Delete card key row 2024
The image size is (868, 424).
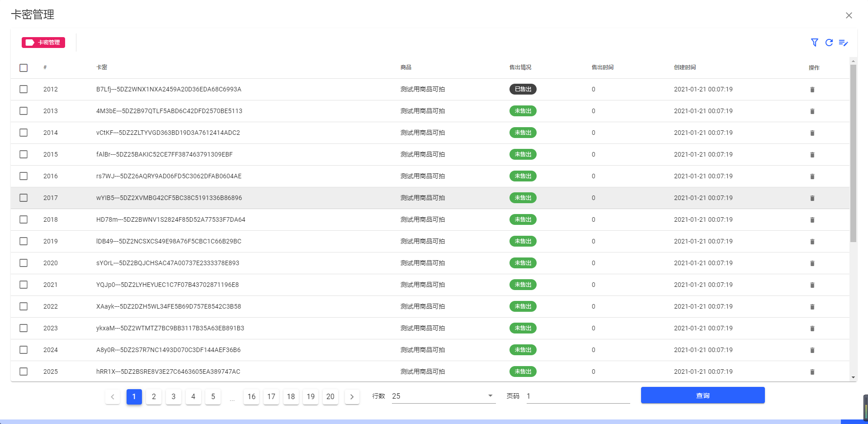pos(812,350)
